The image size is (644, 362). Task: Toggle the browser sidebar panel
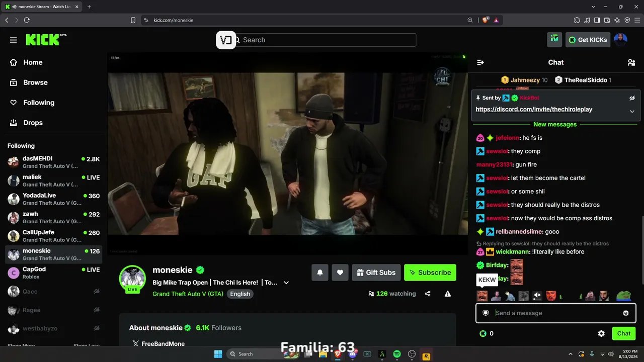click(597, 20)
